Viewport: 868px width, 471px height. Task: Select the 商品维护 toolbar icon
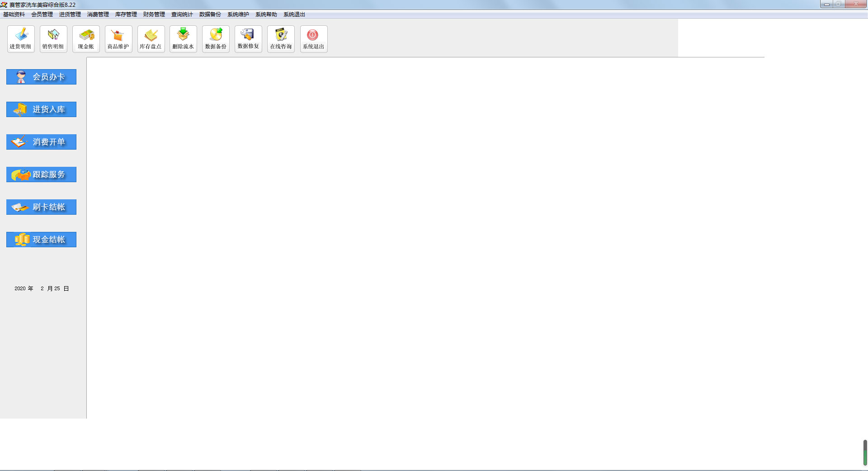point(118,39)
